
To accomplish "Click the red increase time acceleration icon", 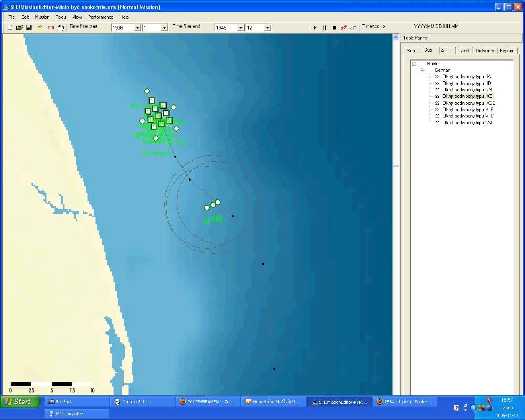I will pyautogui.click(x=344, y=28).
